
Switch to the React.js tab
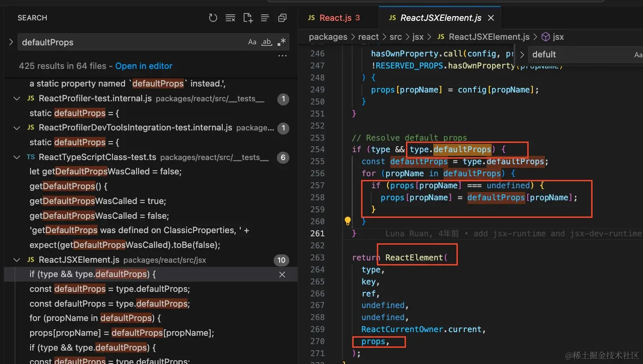coord(338,18)
